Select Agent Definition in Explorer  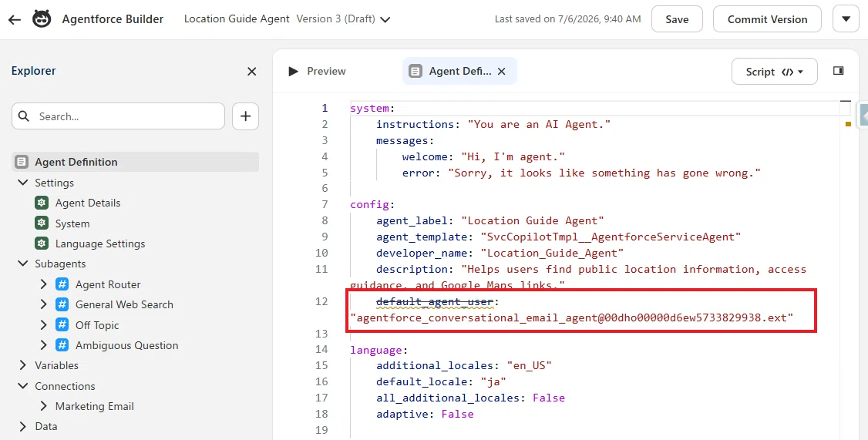tap(135, 162)
